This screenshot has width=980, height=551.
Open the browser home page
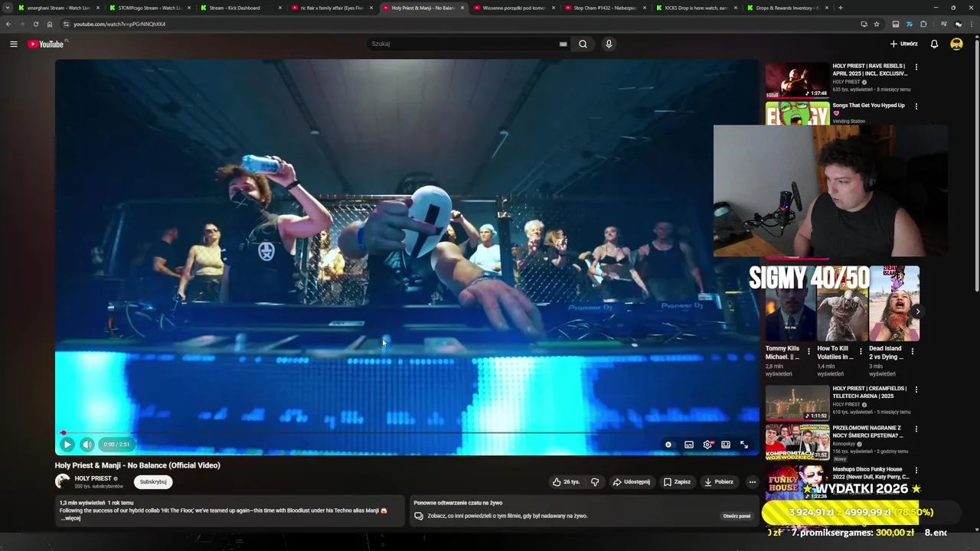coord(50,24)
